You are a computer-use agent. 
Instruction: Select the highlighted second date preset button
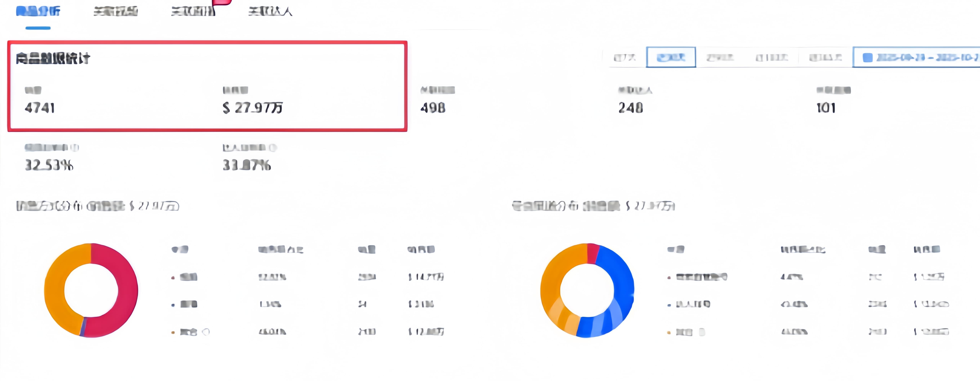pos(671,57)
